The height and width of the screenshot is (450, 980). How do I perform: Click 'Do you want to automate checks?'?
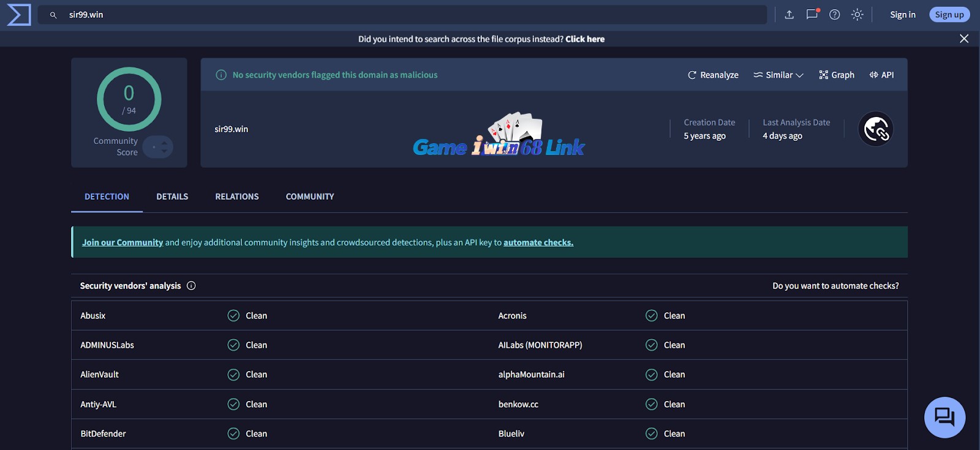[835, 286]
